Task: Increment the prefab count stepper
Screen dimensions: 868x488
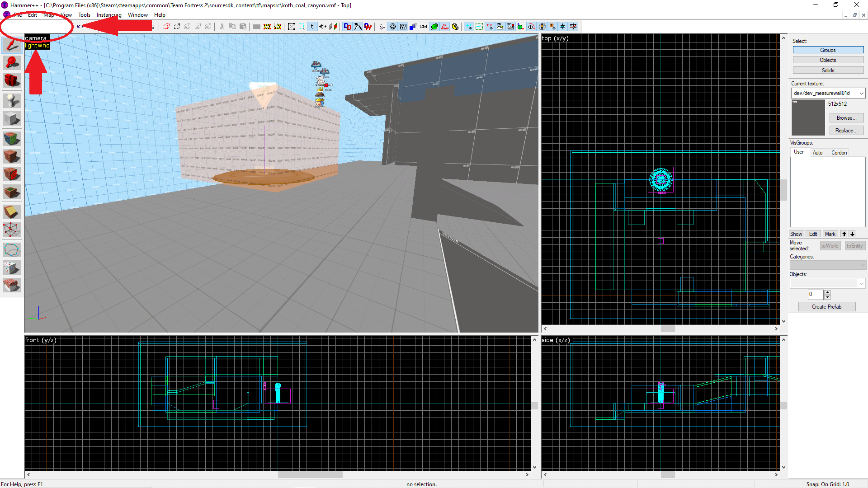Action: (x=827, y=292)
